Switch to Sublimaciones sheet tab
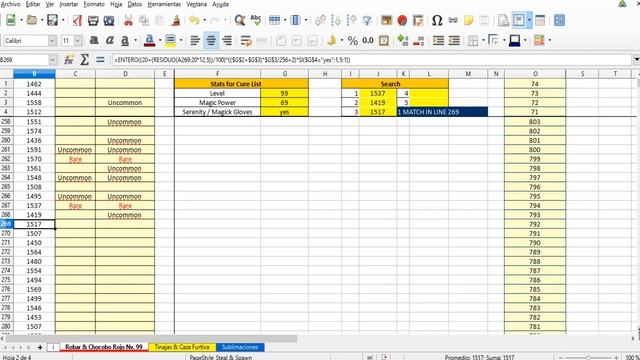 point(240,347)
